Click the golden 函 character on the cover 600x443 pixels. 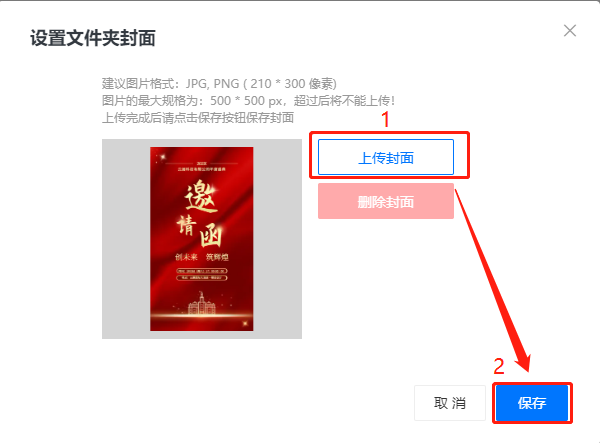coord(210,236)
